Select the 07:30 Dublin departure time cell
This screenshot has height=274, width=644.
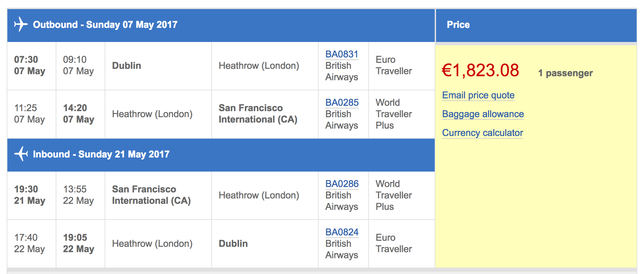coord(30,65)
